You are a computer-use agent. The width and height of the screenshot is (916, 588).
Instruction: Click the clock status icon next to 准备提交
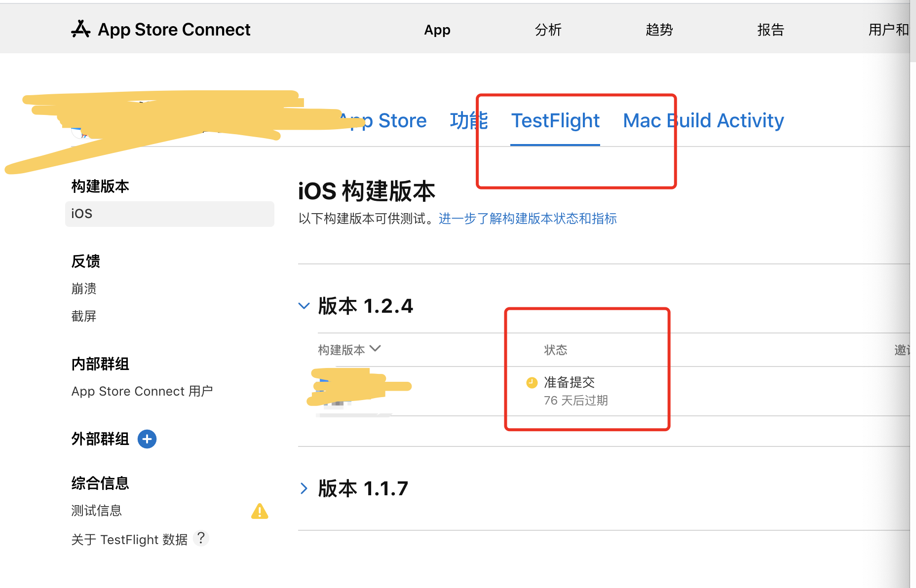[x=531, y=382]
